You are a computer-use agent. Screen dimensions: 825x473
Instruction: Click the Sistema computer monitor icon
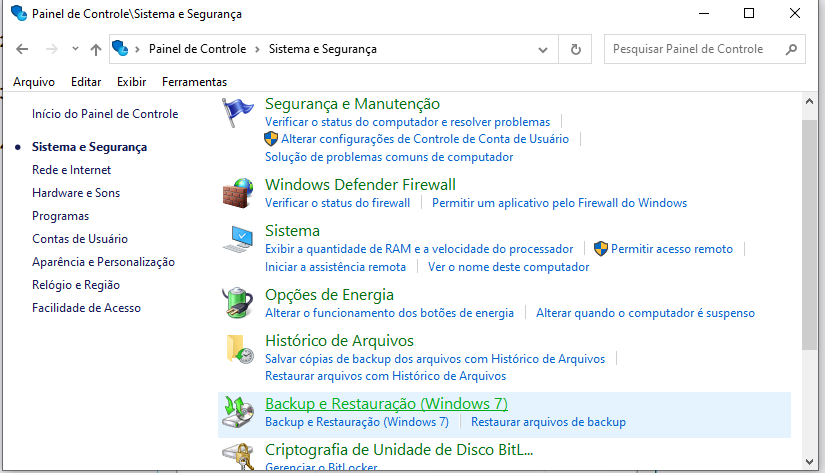[x=238, y=239]
